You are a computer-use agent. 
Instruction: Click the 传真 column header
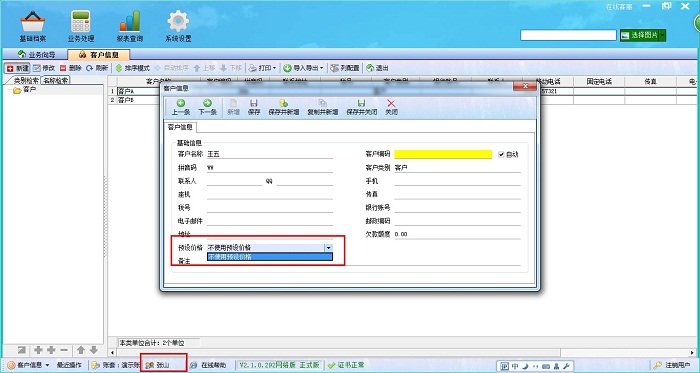pos(650,82)
